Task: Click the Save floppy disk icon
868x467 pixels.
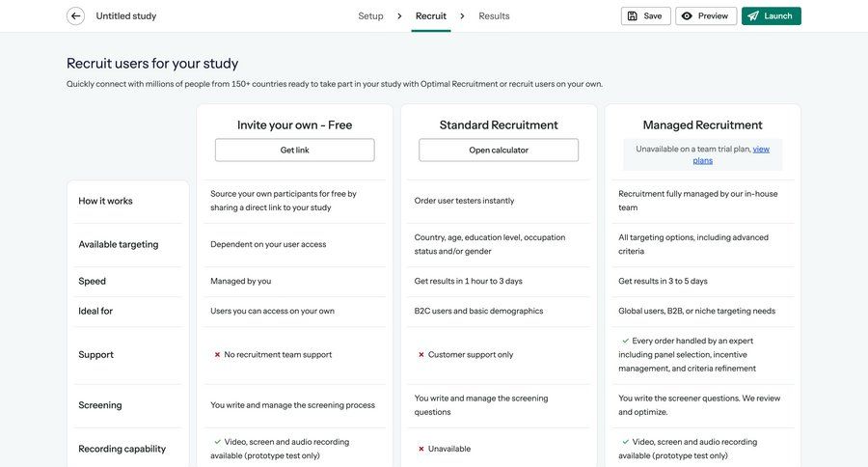Action: point(633,16)
